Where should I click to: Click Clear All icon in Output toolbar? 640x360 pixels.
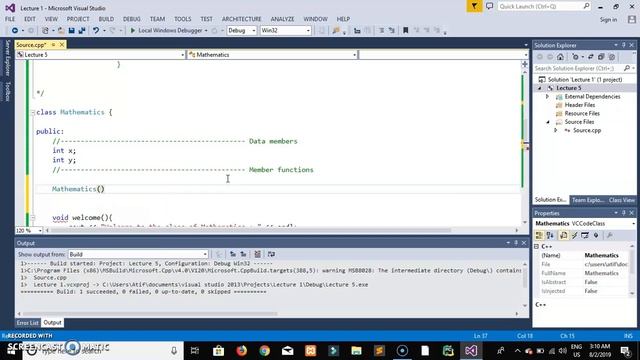(258, 254)
